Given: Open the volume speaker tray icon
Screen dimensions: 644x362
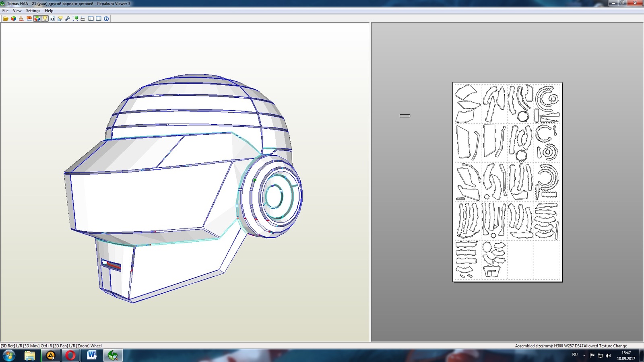Looking at the screenshot, I should tap(608, 356).
